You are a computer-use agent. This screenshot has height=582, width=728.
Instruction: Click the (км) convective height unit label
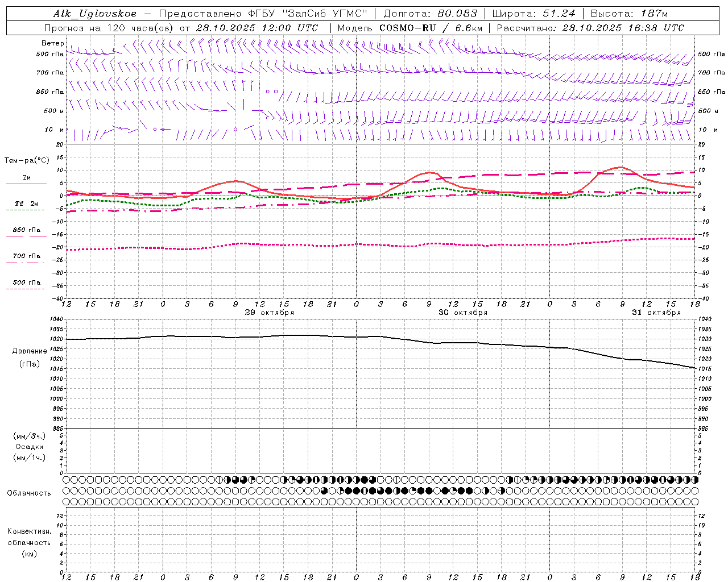coord(30,554)
